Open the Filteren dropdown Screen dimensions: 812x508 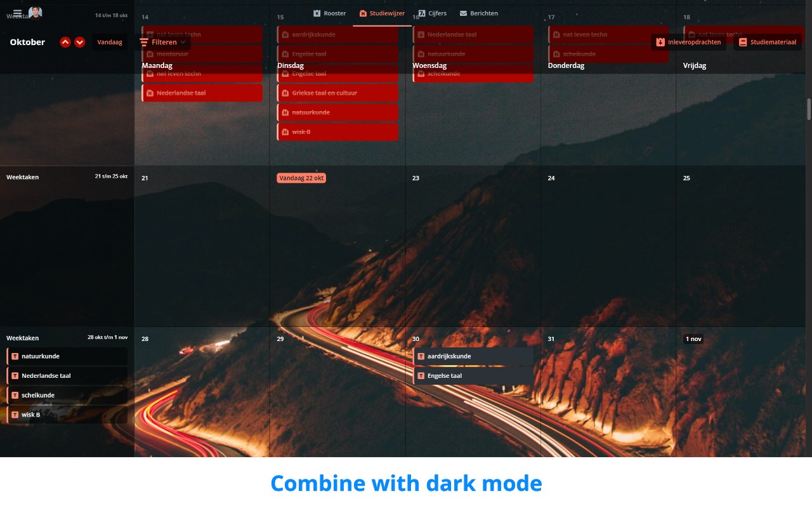click(x=162, y=42)
